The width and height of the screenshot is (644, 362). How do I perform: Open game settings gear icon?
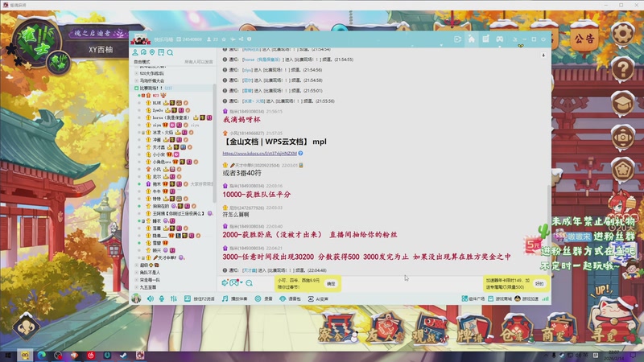coord(622,33)
